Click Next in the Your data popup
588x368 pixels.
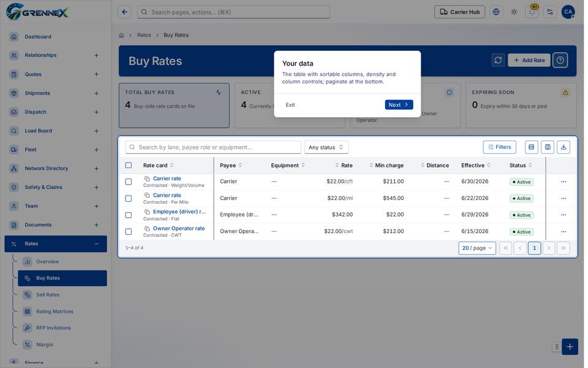pyautogui.click(x=399, y=105)
